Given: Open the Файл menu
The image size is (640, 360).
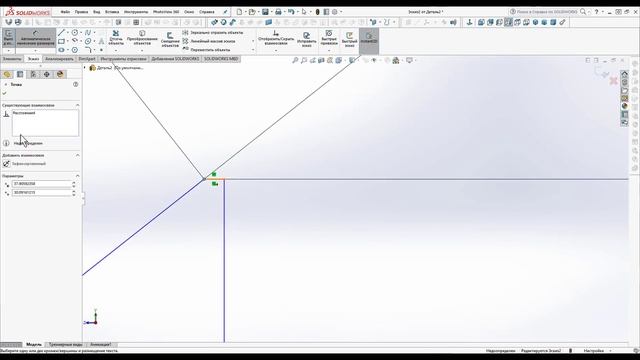Looking at the screenshot, I should coord(65,12).
